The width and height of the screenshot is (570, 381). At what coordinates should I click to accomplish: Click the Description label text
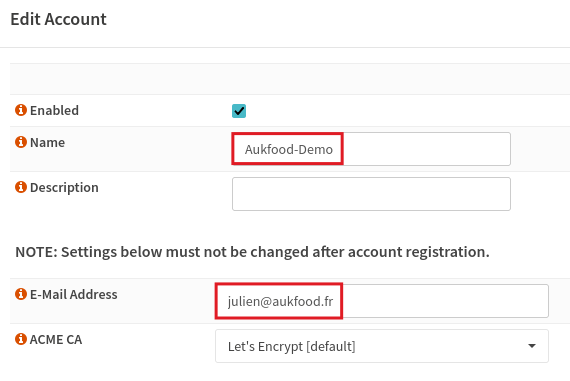[64, 188]
